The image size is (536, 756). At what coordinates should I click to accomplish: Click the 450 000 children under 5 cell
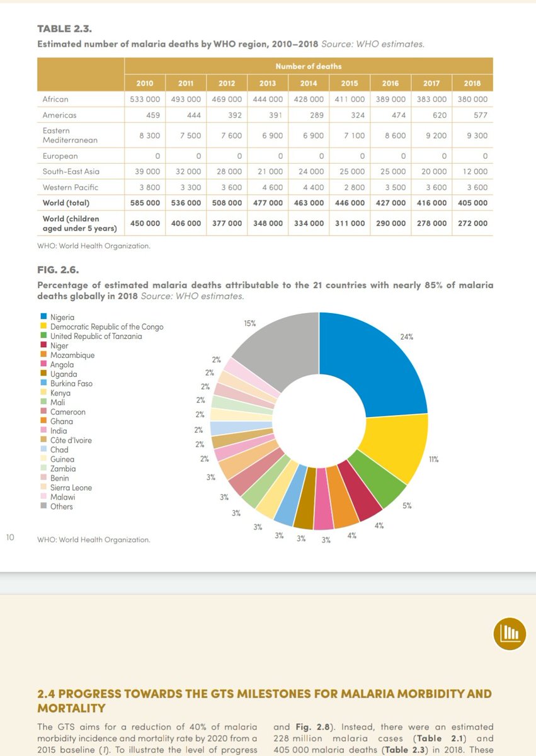[145, 223]
